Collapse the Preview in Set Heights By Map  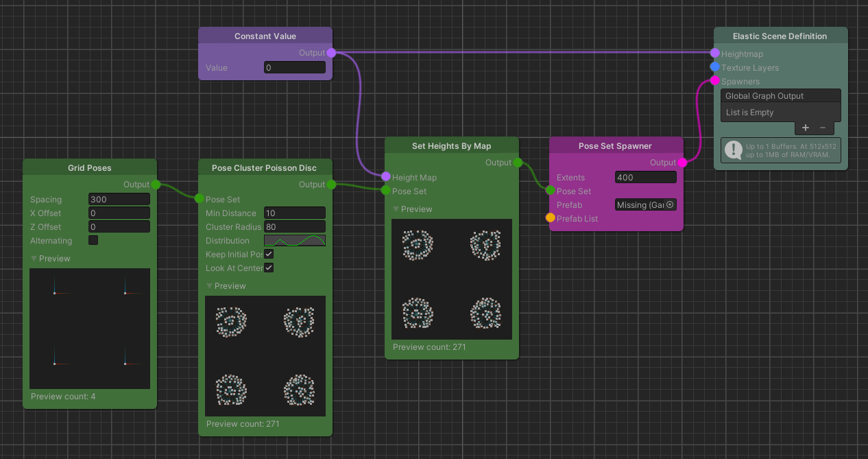point(396,209)
